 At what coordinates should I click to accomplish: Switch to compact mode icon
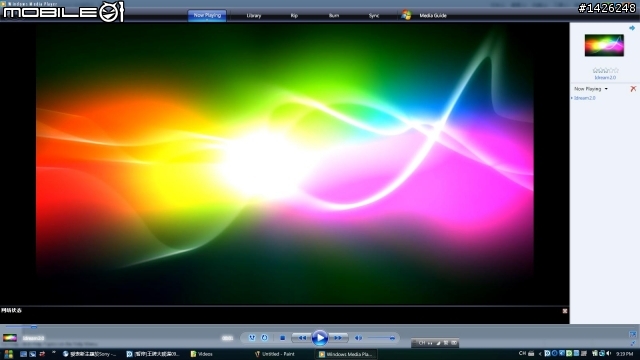point(633,344)
